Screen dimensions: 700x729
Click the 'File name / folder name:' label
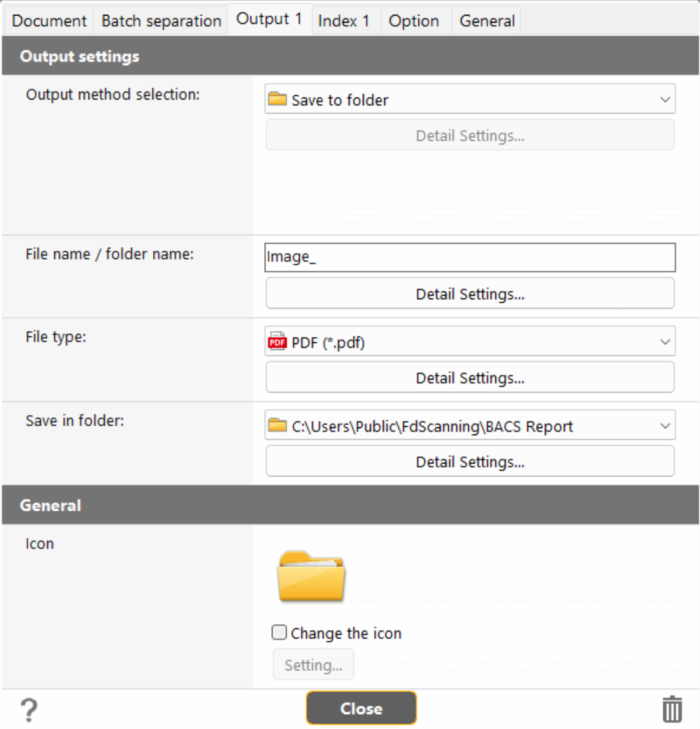click(x=109, y=254)
